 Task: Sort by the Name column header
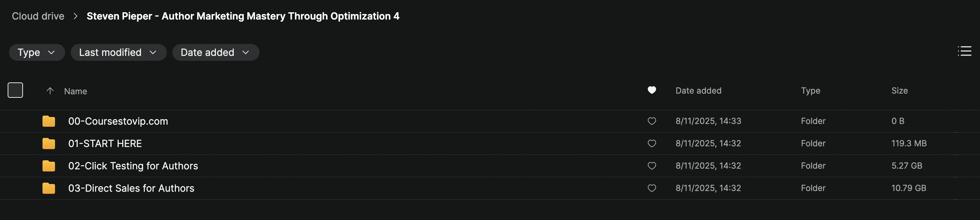(75, 91)
